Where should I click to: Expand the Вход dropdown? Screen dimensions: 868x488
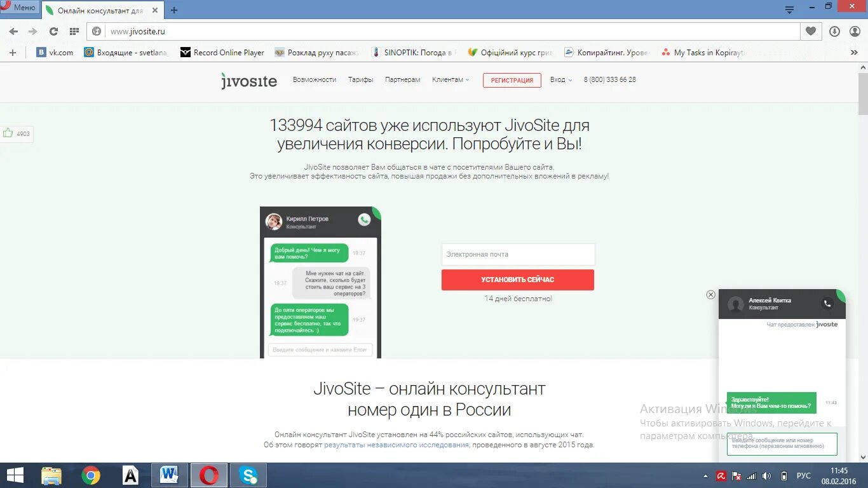(561, 80)
